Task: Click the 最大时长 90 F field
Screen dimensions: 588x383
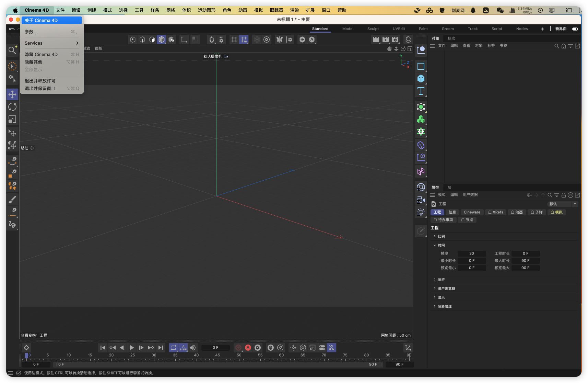Action: click(x=526, y=261)
